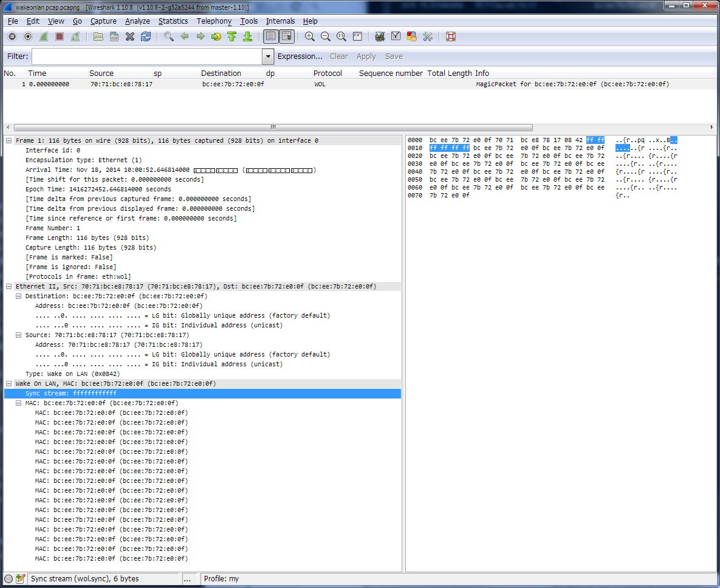Collapse the Source address subtree
This screenshot has height=588, width=720.
coord(18,335)
